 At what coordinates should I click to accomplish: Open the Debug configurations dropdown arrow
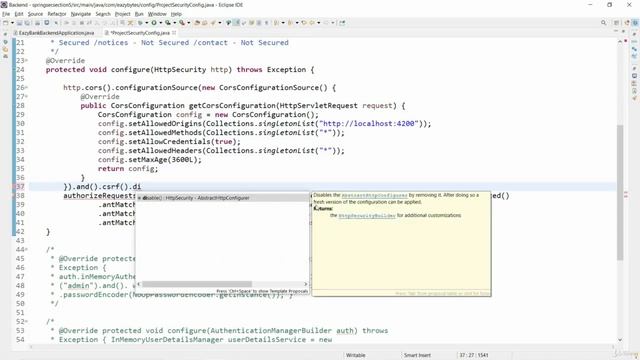147,23
